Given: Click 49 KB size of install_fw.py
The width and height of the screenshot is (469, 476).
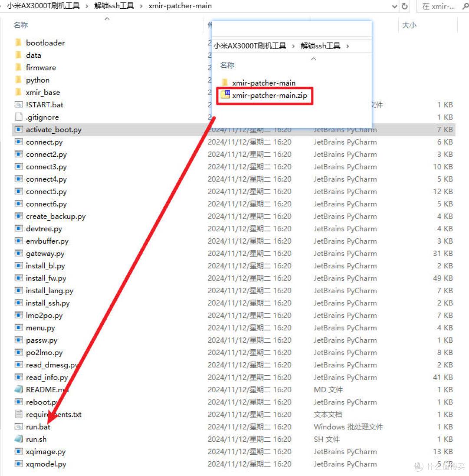Looking at the screenshot, I should pos(443,278).
